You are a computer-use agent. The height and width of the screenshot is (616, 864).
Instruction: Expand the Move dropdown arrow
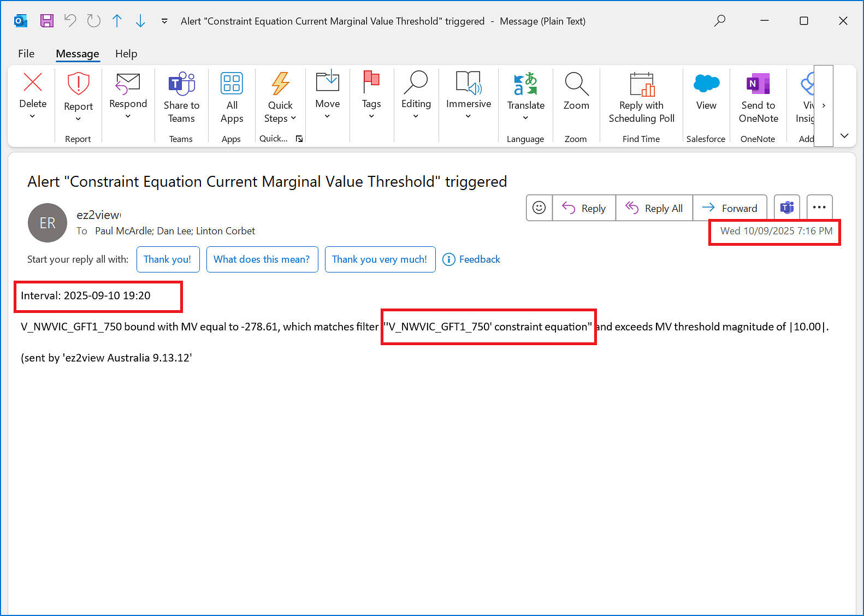327,116
